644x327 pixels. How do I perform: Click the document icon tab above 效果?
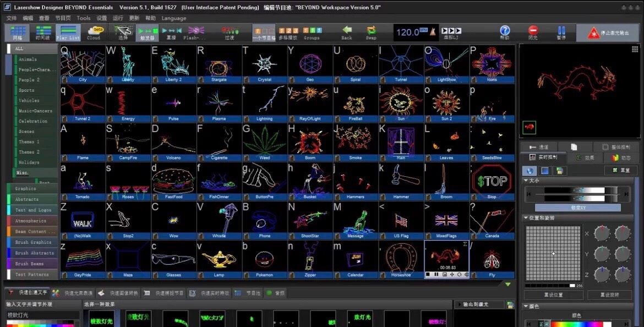pyautogui.click(x=574, y=146)
